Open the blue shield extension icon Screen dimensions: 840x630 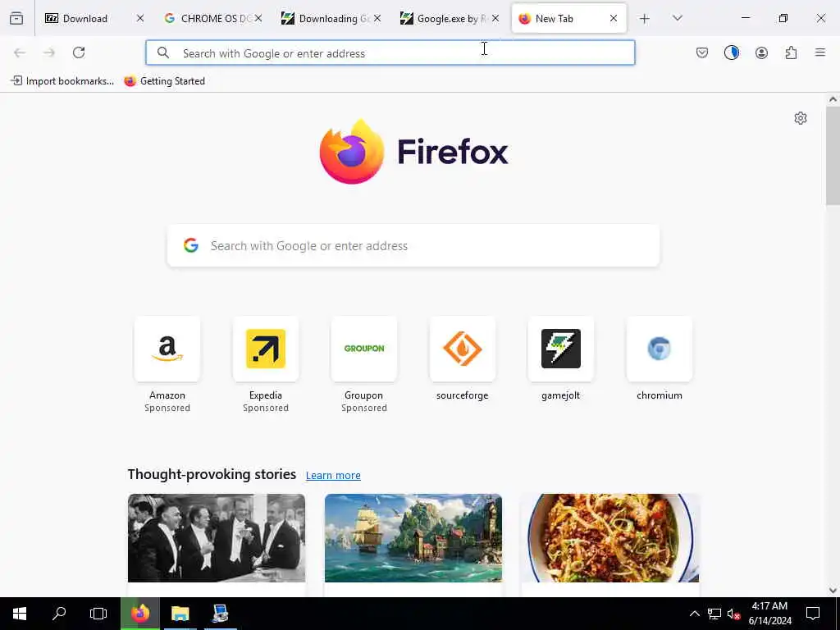point(731,52)
